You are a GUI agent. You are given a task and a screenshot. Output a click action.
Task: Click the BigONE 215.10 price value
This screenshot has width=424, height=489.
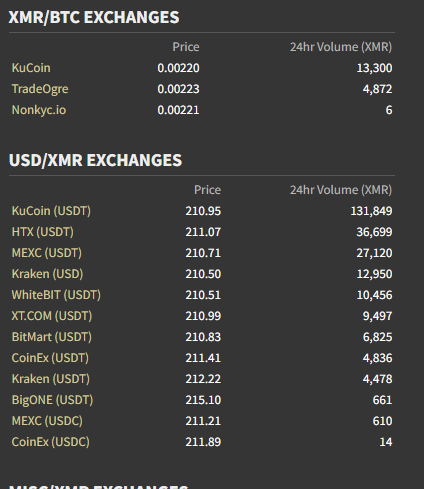tap(203, 400)
